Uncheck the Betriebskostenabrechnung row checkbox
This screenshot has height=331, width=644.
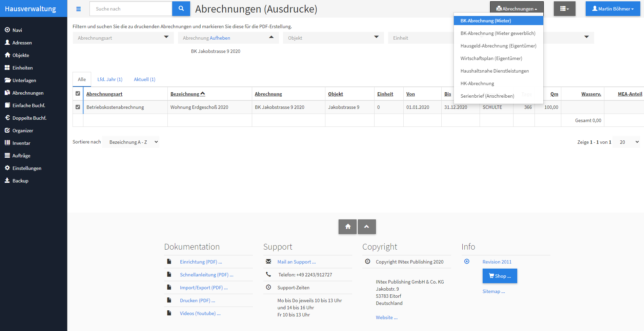click(x=78, y=107)
